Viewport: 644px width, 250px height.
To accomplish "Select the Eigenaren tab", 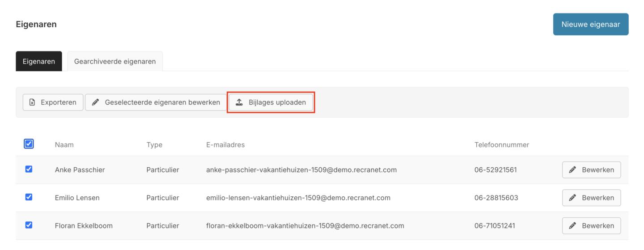I will pyautogui.click(x=39, y=61).
